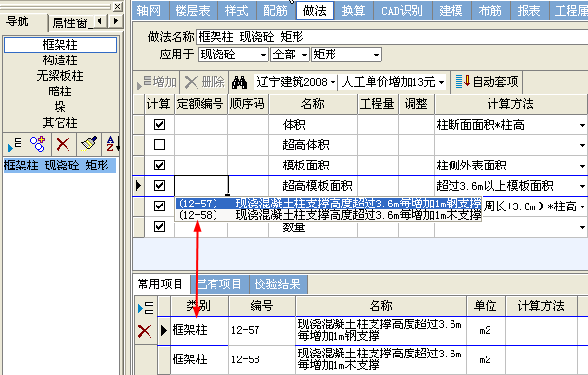
Task: Switch to the CAD识别 tab
Action: tap(402, 10)
